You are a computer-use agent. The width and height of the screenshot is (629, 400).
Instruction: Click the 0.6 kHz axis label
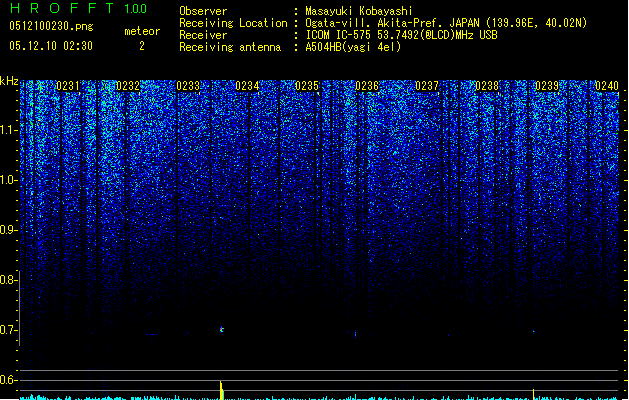coord(8,380)
